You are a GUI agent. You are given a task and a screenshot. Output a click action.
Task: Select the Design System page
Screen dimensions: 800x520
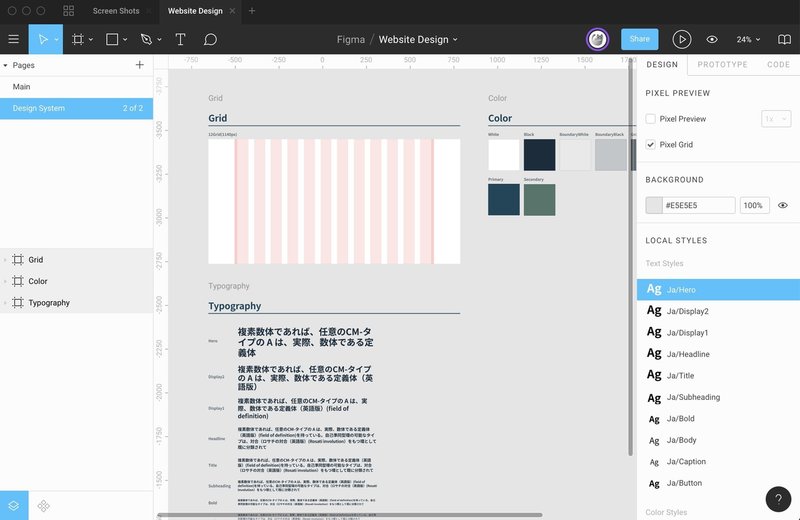77,108
